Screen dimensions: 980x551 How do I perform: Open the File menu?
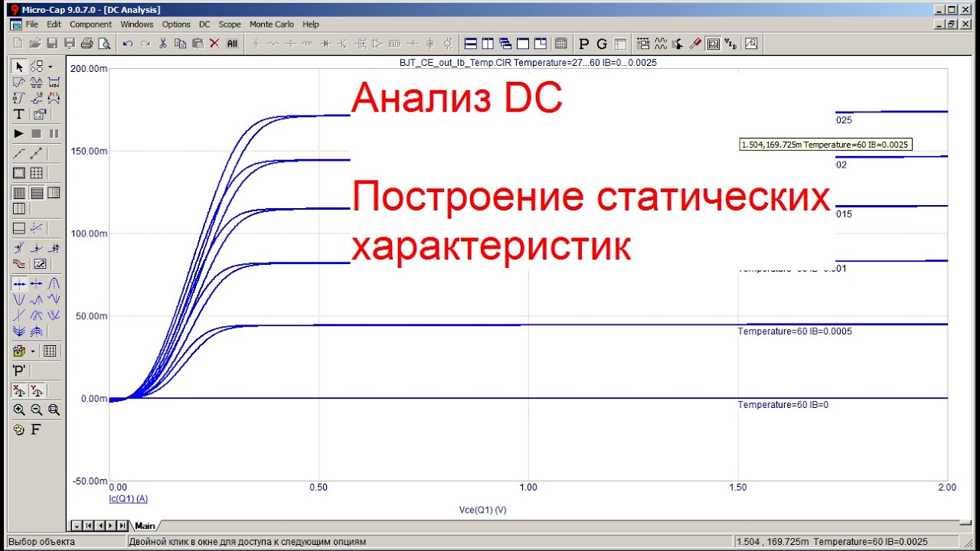pos(31,24)
